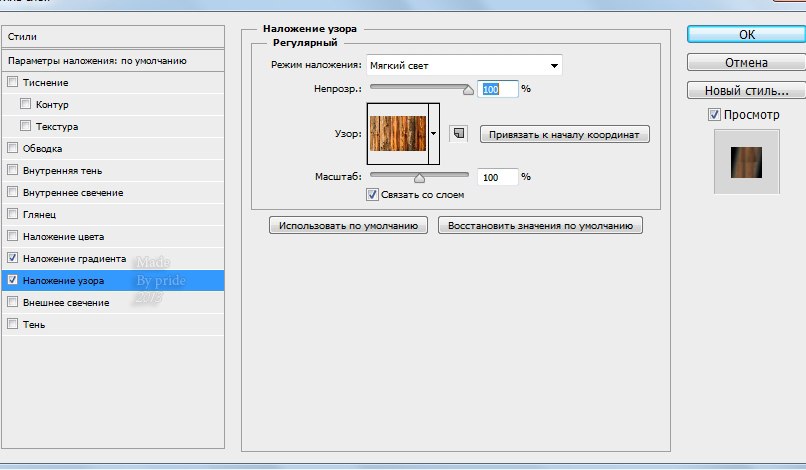Uncheck the Связать со слоем checkbox
The width and height of the screenshot is (806, 470).
coord(373,195)
